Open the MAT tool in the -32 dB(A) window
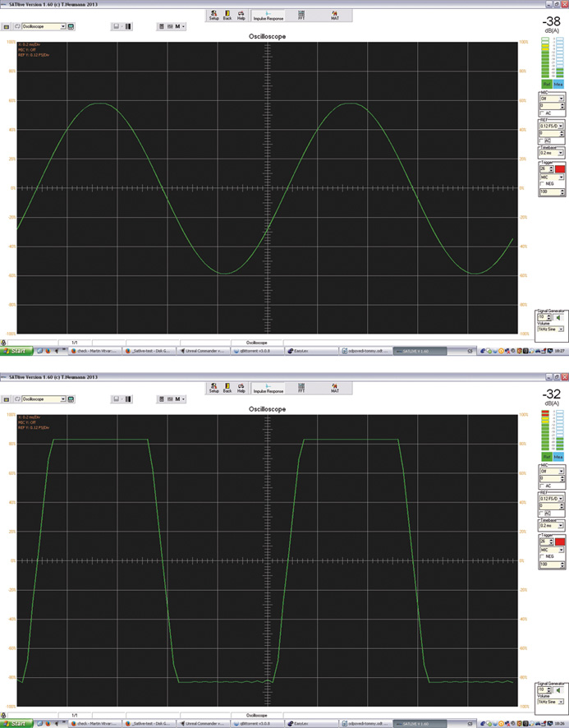The image size is (569, 728). click(x=335, y=388)
